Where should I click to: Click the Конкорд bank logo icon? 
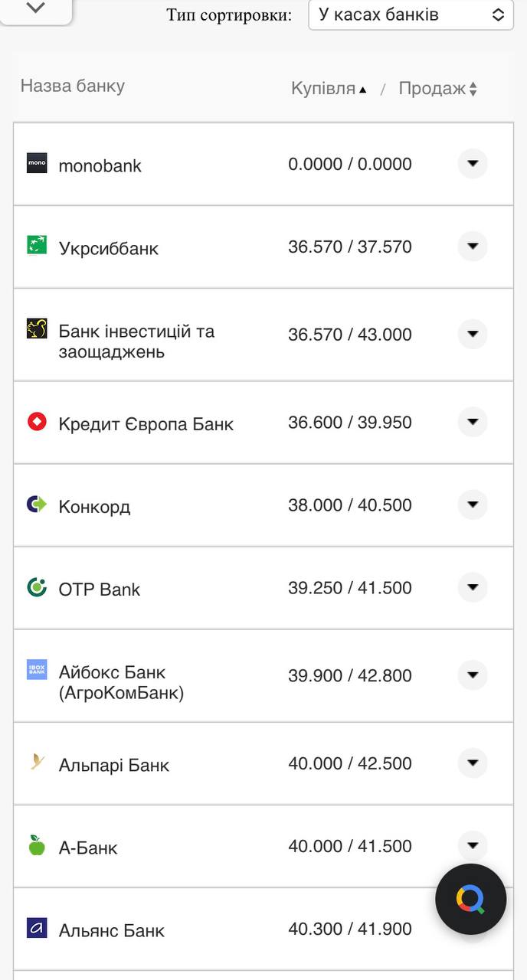pyautogui.click(x=37, y=504)
